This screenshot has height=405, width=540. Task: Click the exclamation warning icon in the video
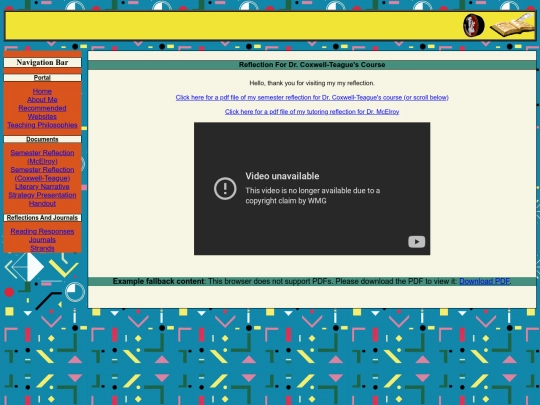[225, 188]
